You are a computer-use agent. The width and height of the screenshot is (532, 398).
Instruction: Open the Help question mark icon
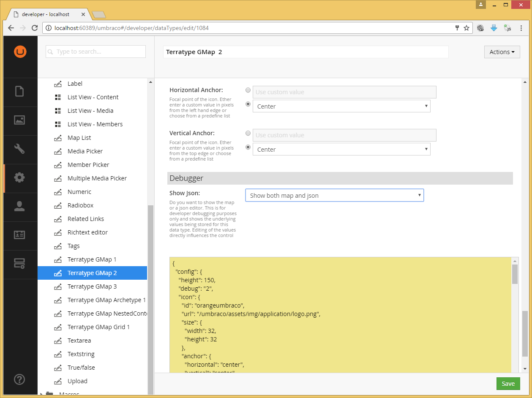pos(19,379)
